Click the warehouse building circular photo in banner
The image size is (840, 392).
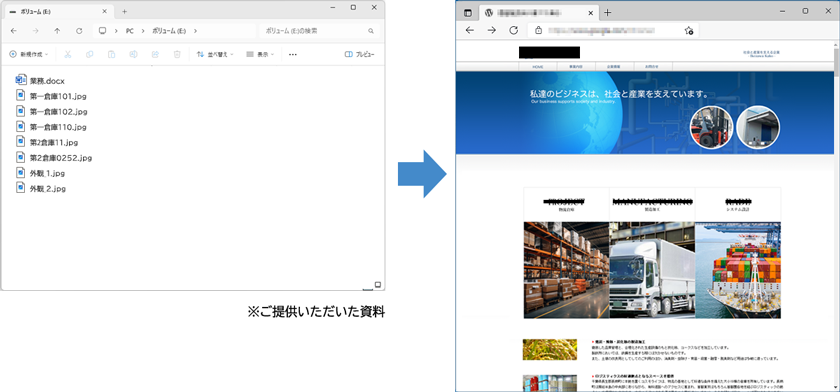[758, 127]
